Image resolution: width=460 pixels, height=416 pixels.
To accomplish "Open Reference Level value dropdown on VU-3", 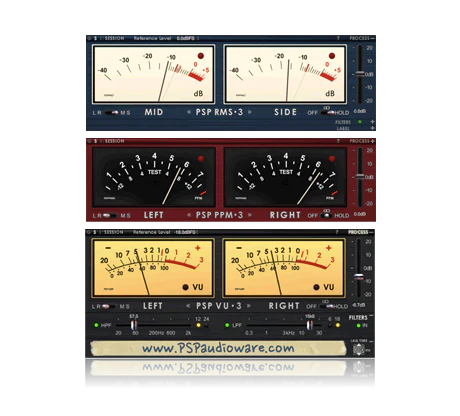I will click(x=187, y=232).
